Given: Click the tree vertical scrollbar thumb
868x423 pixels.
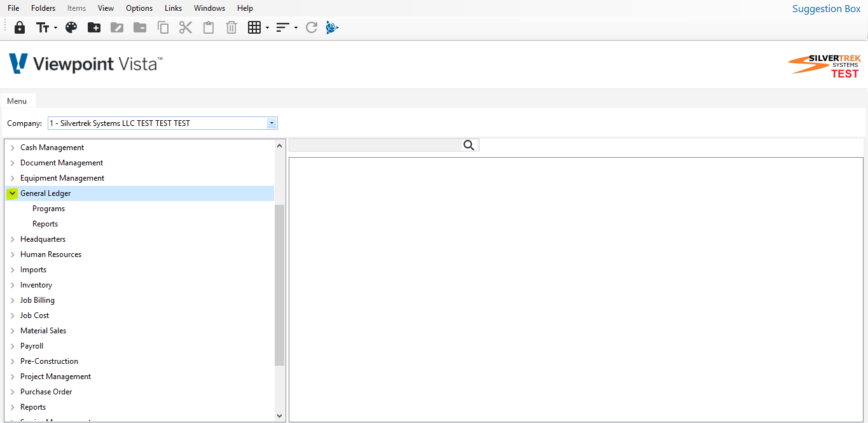Looking at the screenshot, I should (280, 286).
